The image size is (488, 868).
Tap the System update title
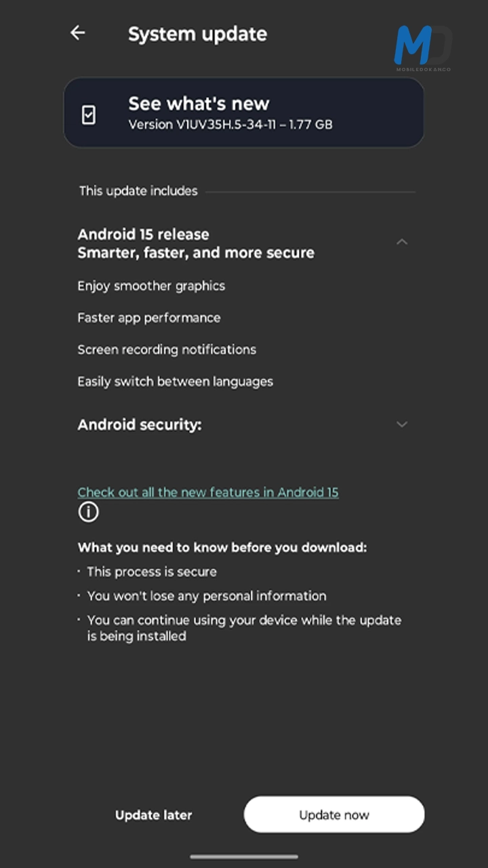(197, 34)
